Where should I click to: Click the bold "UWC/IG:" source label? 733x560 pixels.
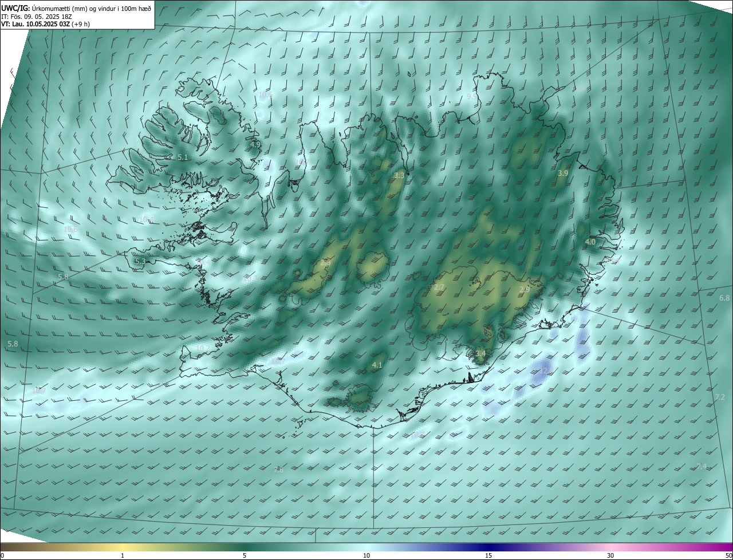[16, 8]
